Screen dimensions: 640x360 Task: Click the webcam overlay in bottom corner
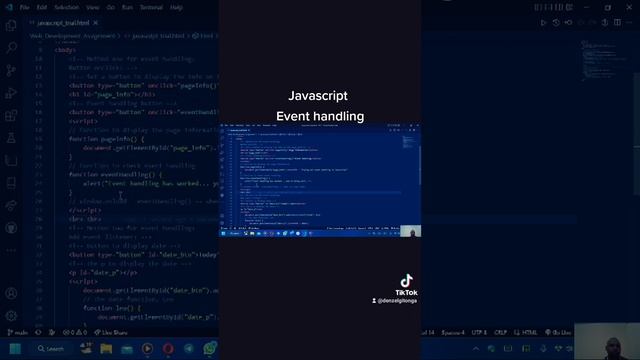click(x=607, y=342)
